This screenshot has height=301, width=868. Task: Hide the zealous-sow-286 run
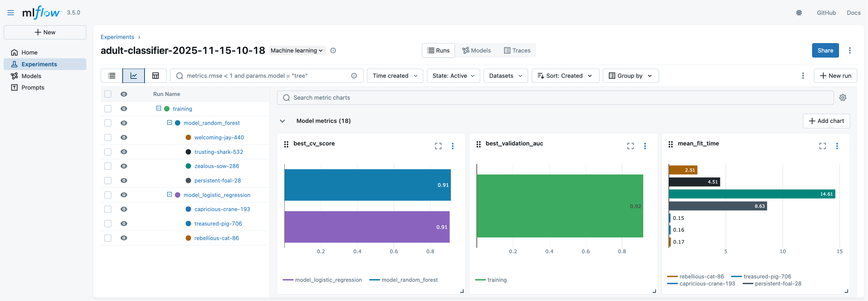pyautogui.click(x=124, y=166)
